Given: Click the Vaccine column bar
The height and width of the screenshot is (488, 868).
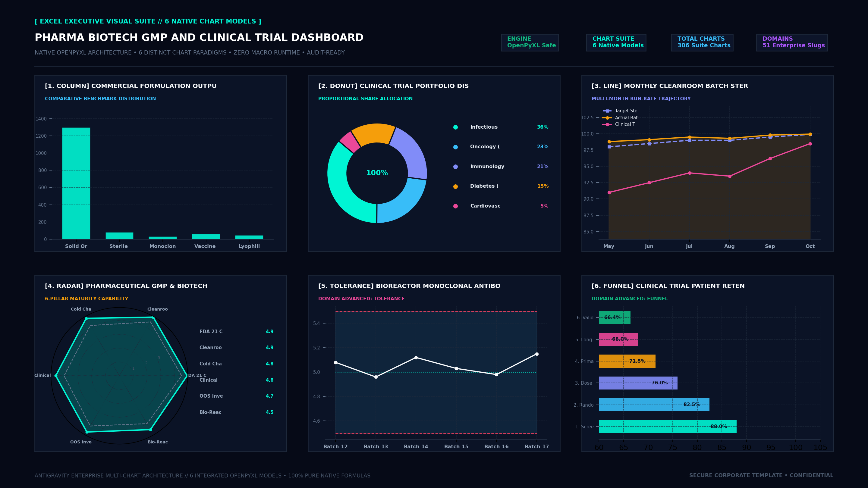Looking at the screenshot, I should (x=206, y=237).
